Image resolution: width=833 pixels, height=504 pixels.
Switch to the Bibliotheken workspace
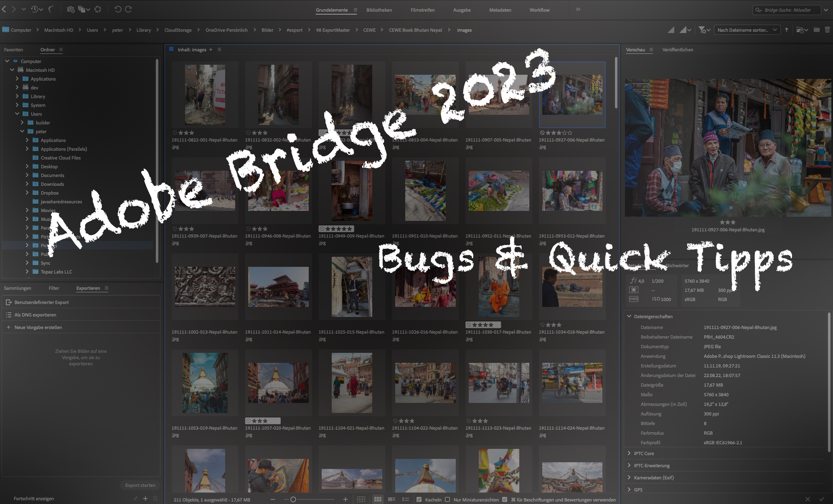click(379, 10)
